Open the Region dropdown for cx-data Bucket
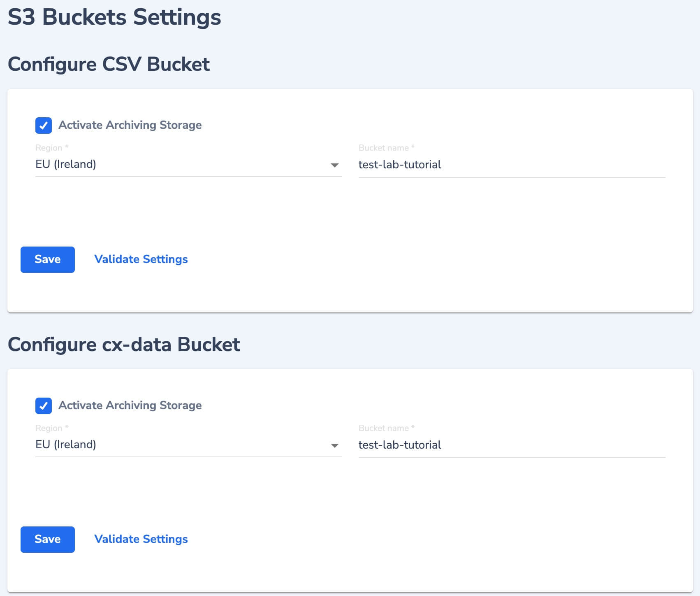The height and width of the screenshot is (596, 700). click(189, 445)
